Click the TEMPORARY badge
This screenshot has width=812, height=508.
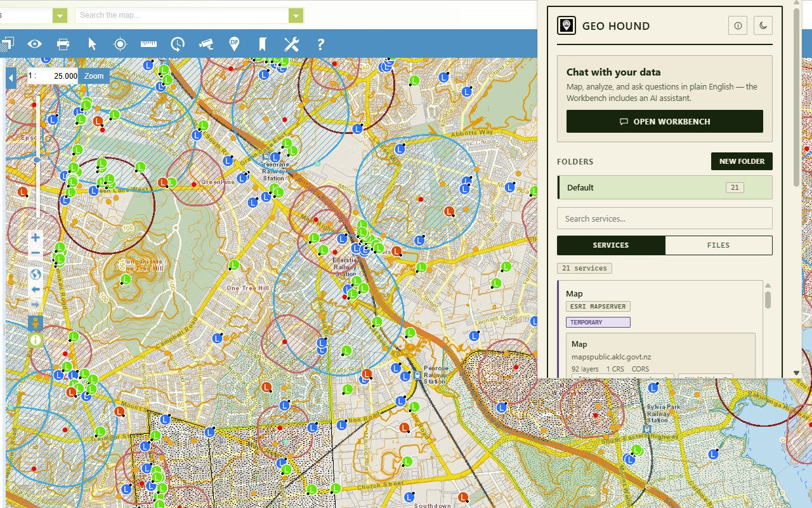(x=598, y=323)
